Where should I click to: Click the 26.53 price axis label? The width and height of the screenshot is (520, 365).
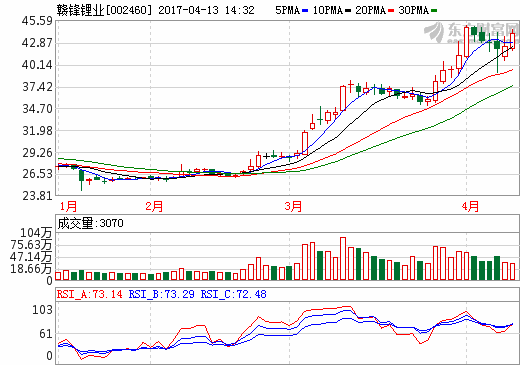37,174
